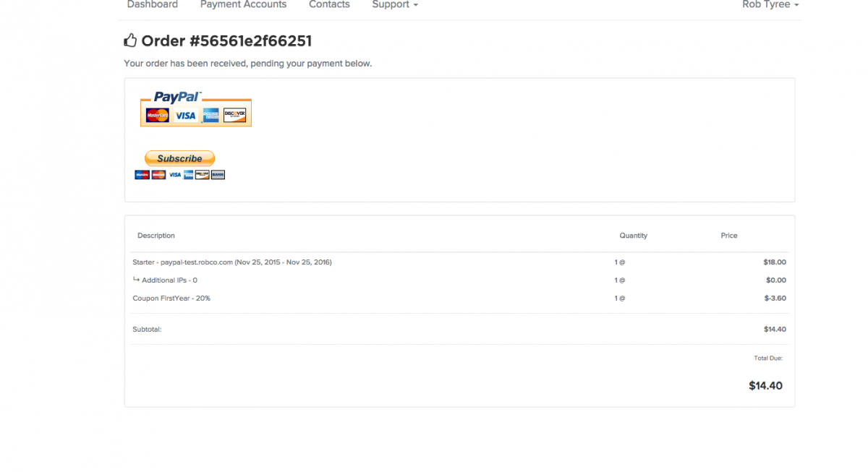Click the Total Due label

tap(768, 358)
